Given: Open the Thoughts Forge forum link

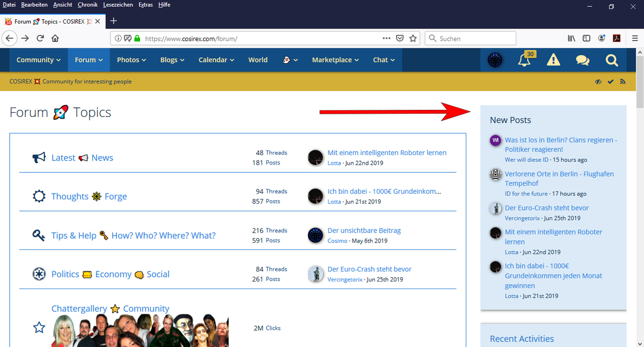Looking at the screenshot, I should (89, 196).
